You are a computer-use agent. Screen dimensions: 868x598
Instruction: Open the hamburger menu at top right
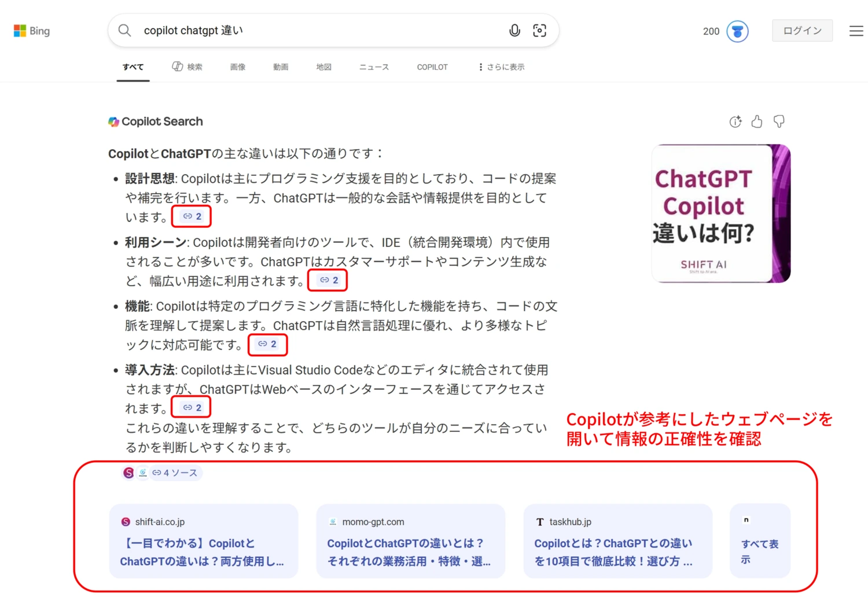click(x=856, y=31)
